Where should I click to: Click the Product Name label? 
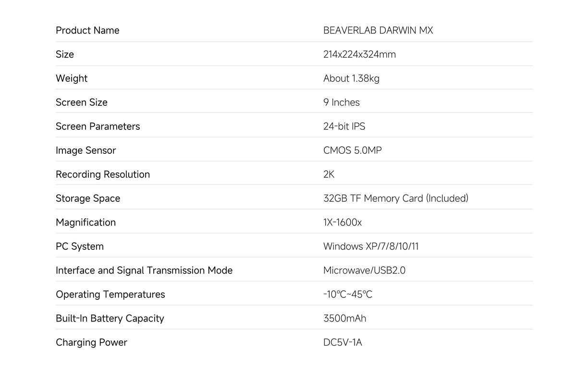[x=87, y=30]
